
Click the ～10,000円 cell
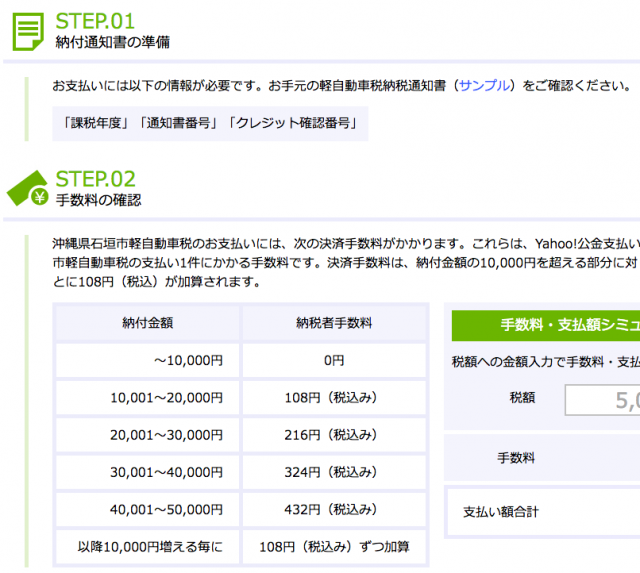click(x=147, y=360)
